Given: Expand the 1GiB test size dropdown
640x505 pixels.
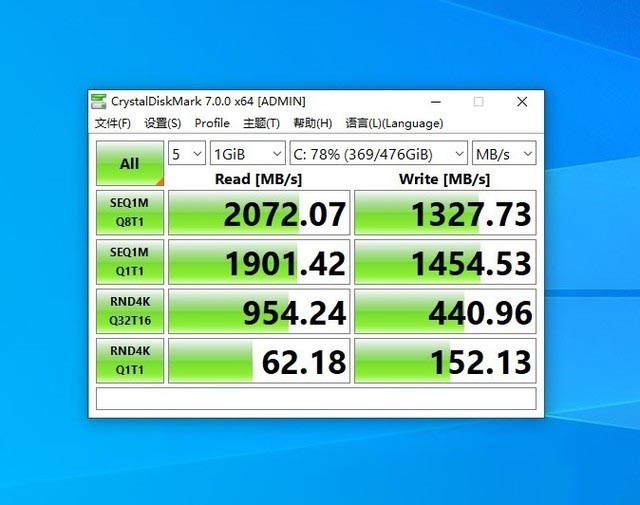Looking at the screenshot, I should tap(248, 154).
